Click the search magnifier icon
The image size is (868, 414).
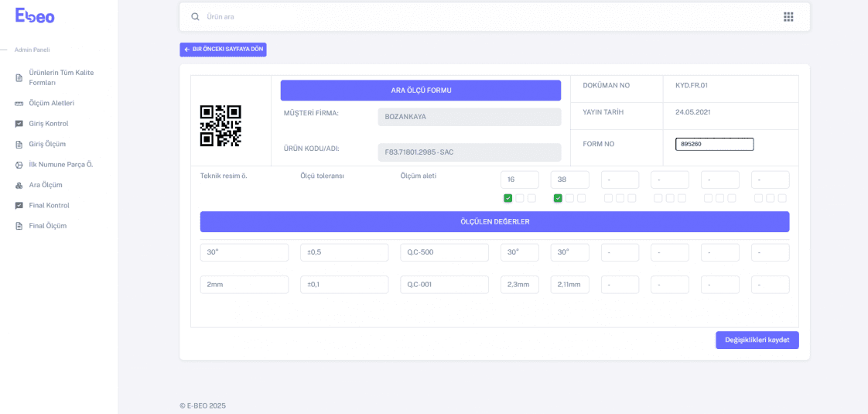tap(195, 16)
